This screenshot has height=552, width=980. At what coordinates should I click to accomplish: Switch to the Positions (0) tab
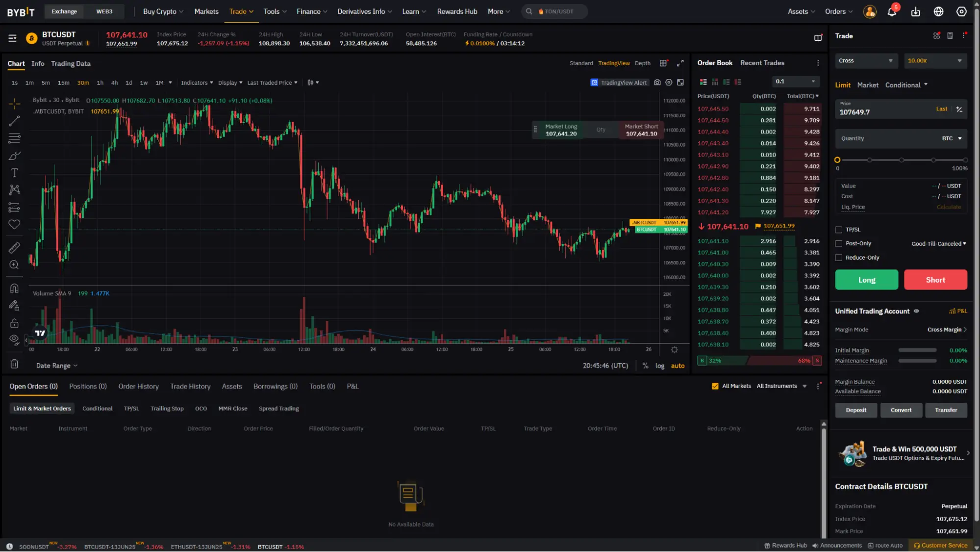tap(88, 386)
